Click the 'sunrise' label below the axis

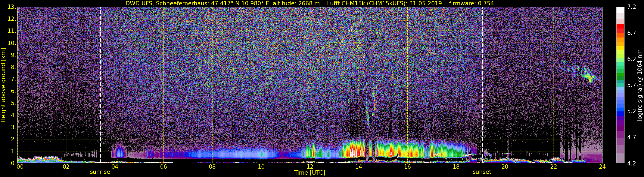[x=100, y=172]
